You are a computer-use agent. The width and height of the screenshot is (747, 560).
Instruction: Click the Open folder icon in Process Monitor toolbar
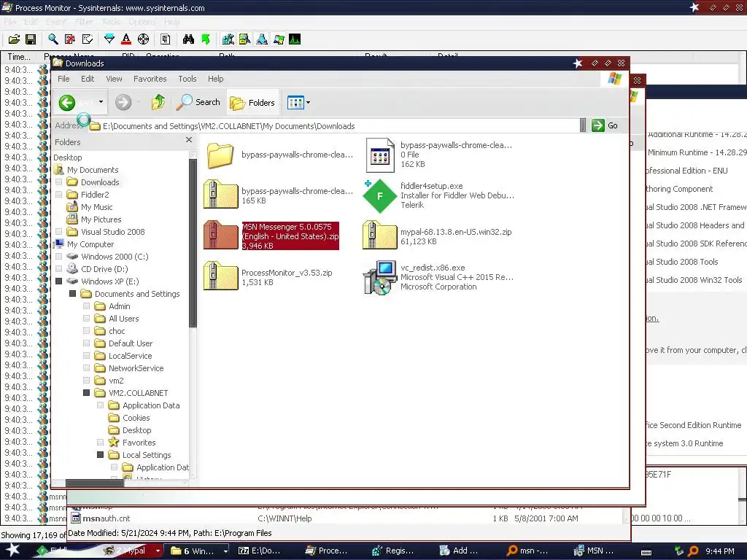pyautogui.click(x=15, y=39)
